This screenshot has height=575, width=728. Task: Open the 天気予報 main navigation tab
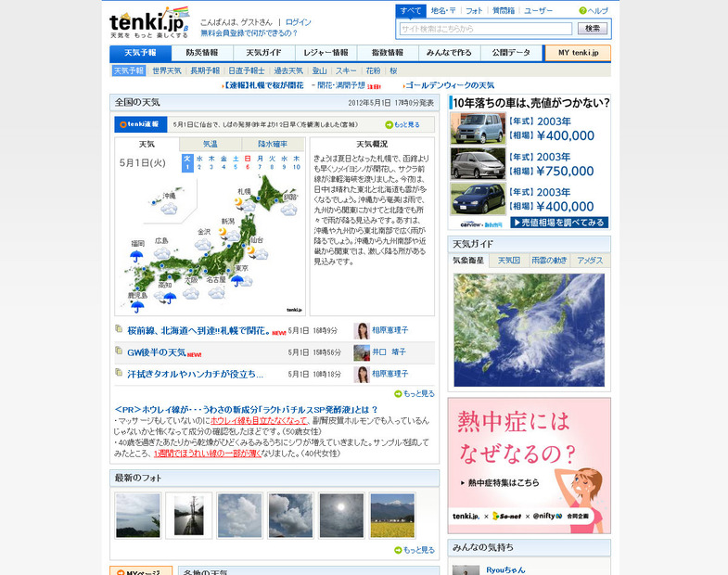[141, 53]
